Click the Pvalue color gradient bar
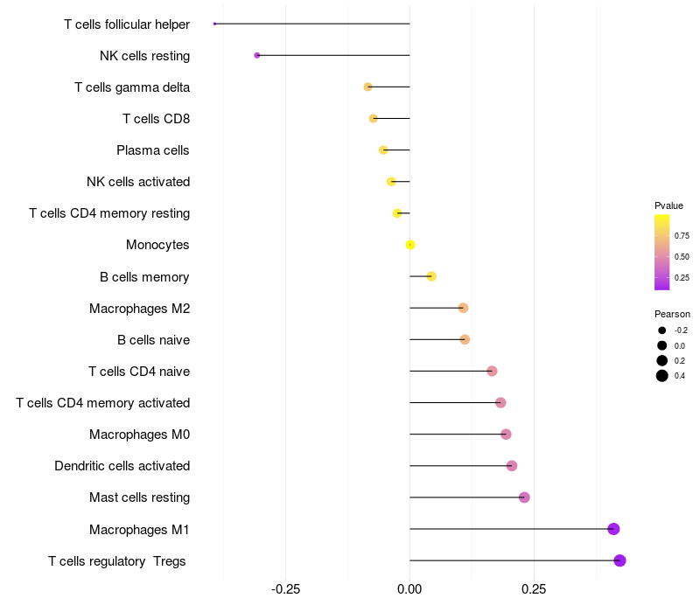The width and height of the screenshot is (700, 612). point(661,252)
